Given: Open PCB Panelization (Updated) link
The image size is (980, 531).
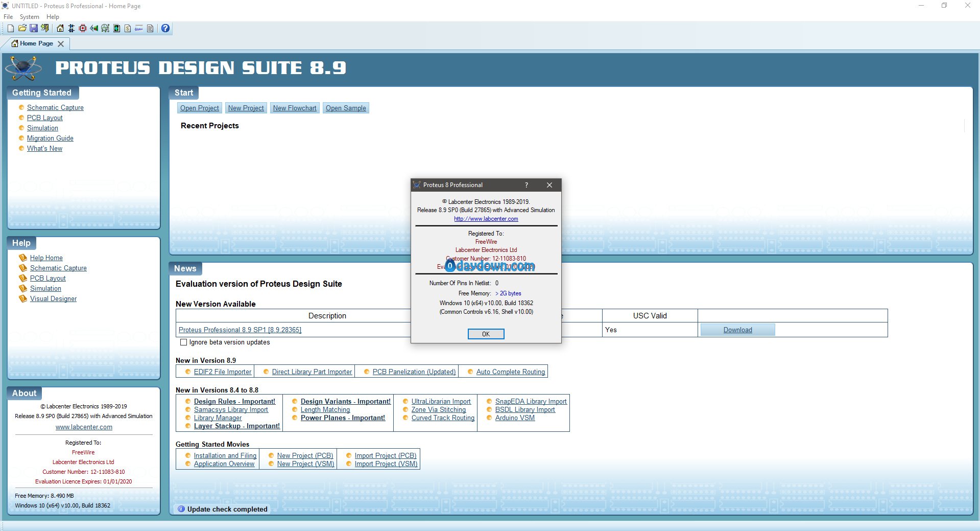Looking at the screenshot, I should [x=414, y=372].
